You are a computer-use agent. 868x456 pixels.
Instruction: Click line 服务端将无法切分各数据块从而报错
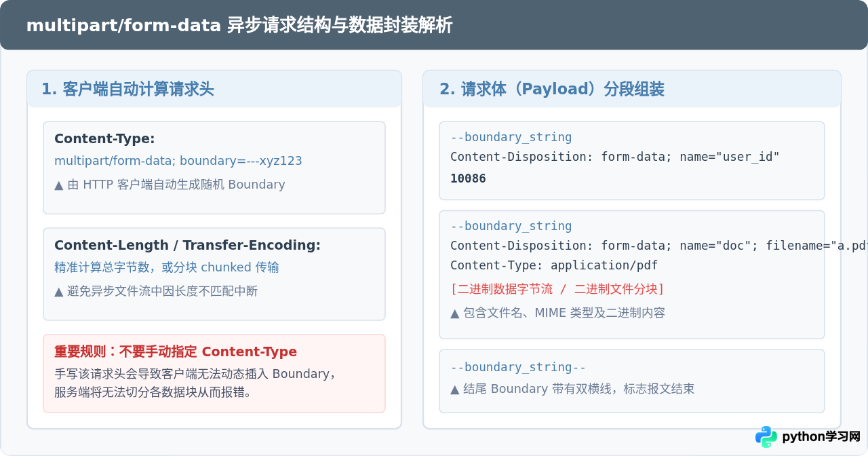point(153,392)
